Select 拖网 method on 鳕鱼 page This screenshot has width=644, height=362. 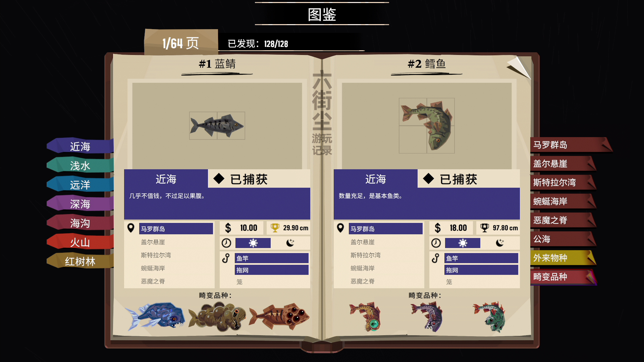tap(481, 270)
